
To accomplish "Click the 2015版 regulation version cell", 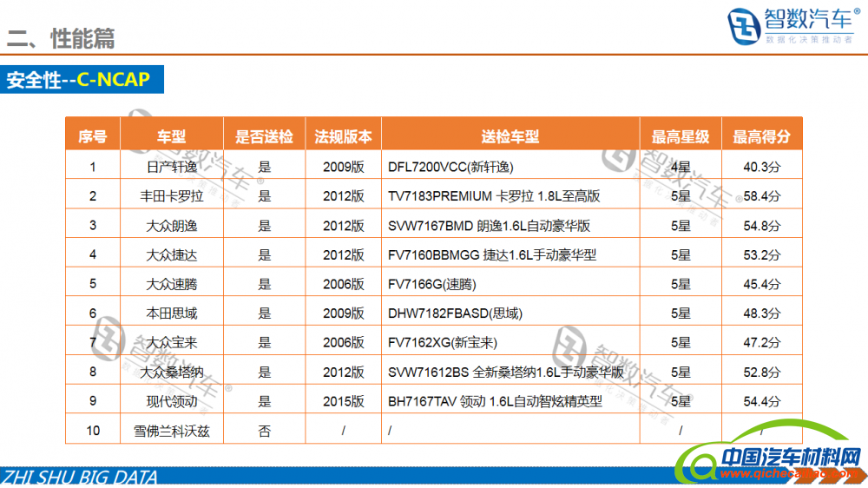I will coord(343,401).
